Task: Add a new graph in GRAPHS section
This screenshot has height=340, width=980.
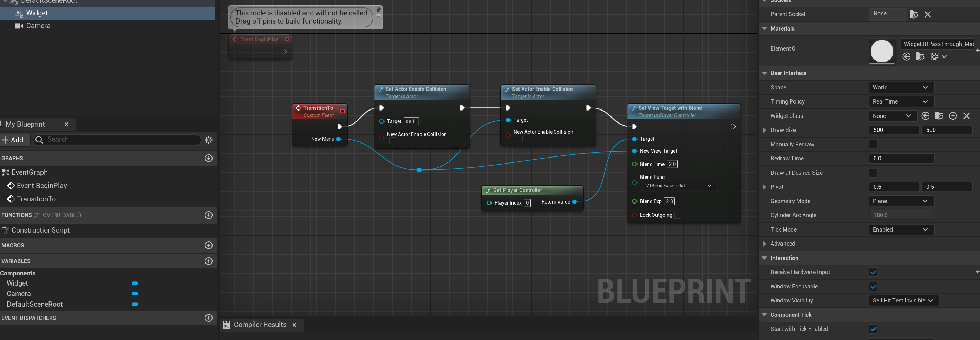Action: pos(209,158)
